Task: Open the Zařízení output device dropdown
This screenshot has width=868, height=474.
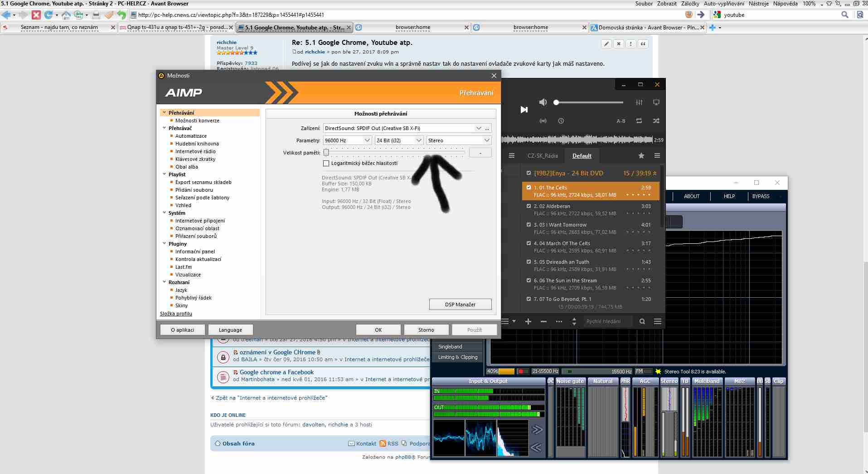Action: [x=478, y=128]
